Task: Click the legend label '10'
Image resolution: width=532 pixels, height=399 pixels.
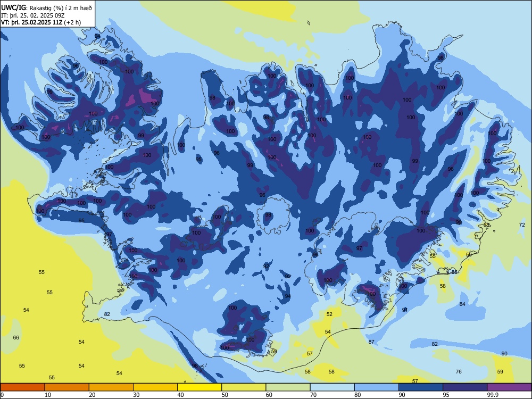Action: [x=48, y=395]
